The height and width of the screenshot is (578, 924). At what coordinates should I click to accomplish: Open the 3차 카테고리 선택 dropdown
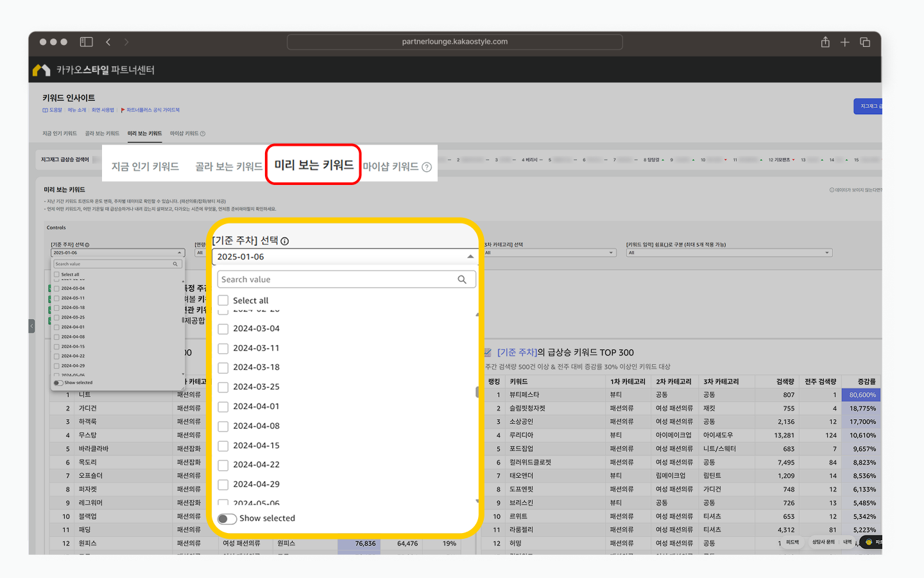click(549, 253)
